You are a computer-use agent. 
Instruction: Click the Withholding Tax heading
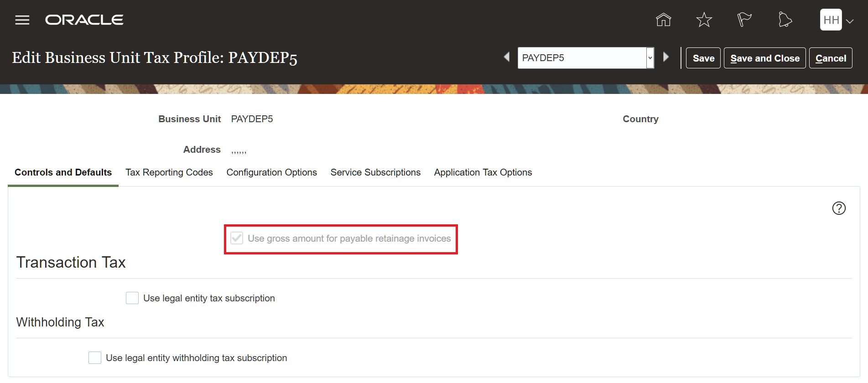[60, 322]
